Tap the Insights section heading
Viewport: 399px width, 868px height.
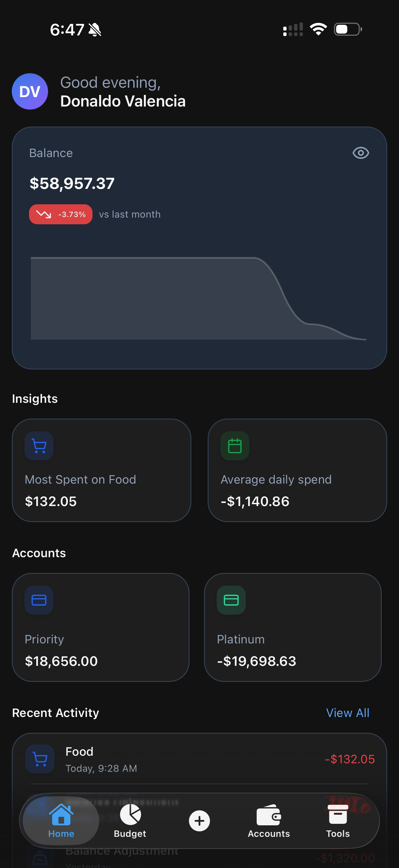click(35, 399)
